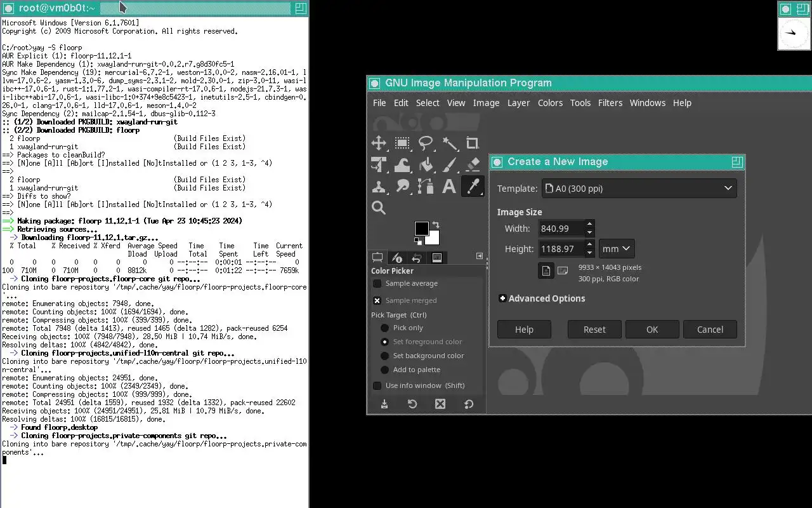Restore tool preset icon below options
The height and width of the screenshot is (508, 812).
[412, 404]
